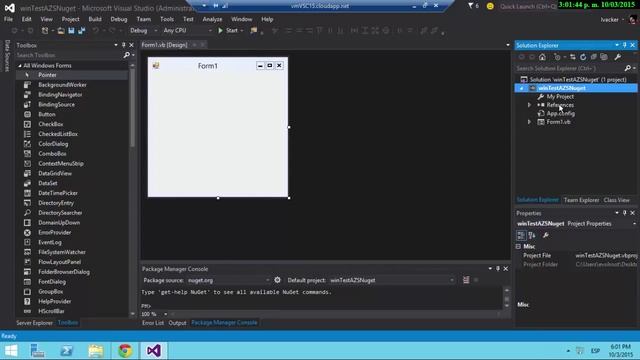Open Chrome from the taskbar

click(x=125, y=351)
